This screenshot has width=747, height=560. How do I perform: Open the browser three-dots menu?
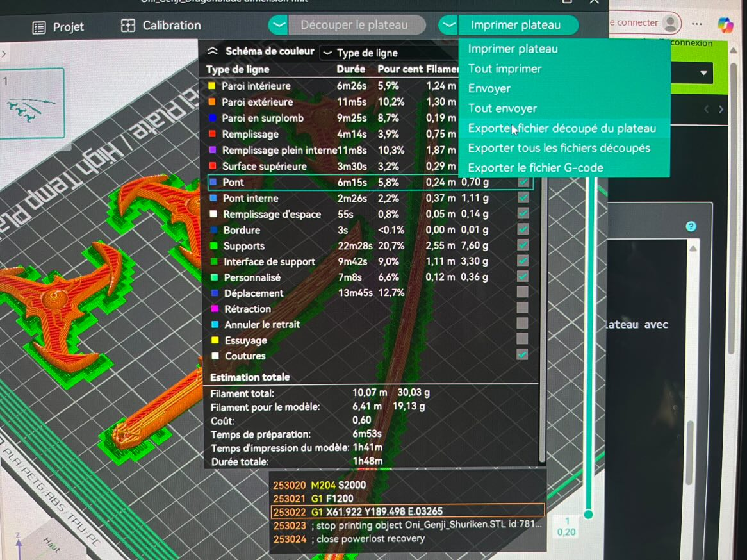point(697,23)
